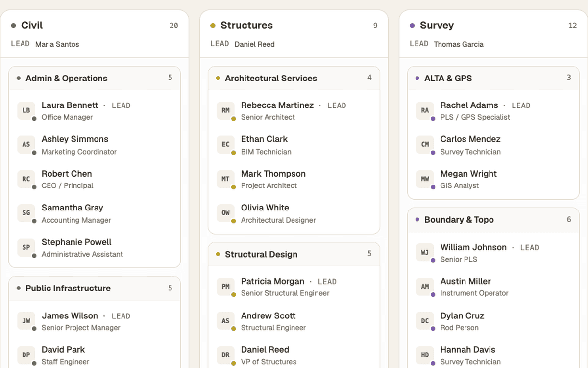Select the name Hannah Davis
Screen dimensions: 588x368
468,350
